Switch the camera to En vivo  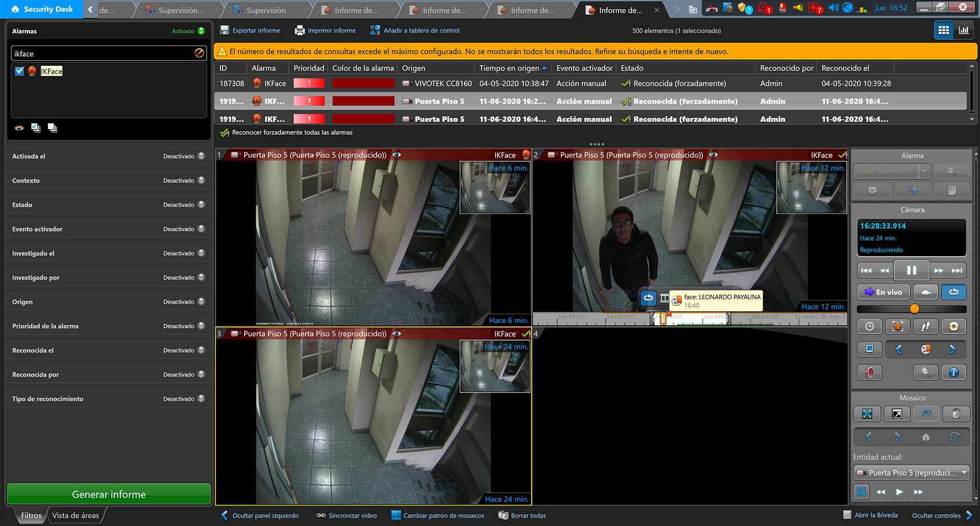point(884,292)
